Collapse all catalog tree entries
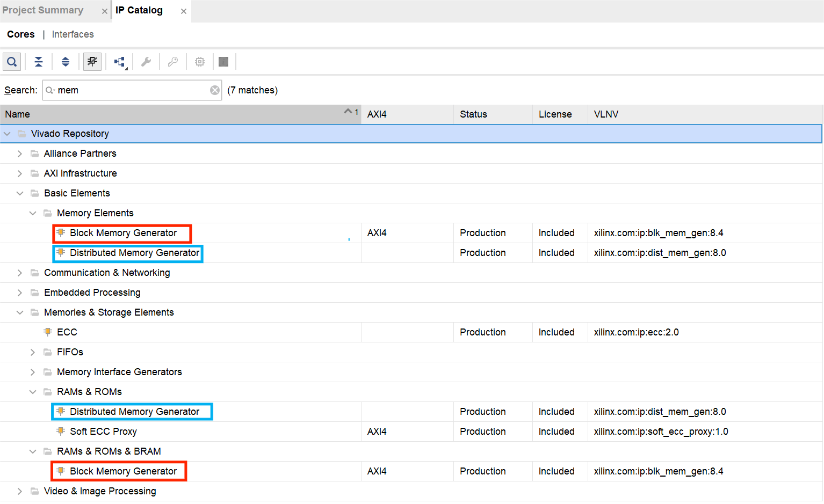The height and width of the screenshot is (504, 824). pyautogui.click(x=39, y=62)
